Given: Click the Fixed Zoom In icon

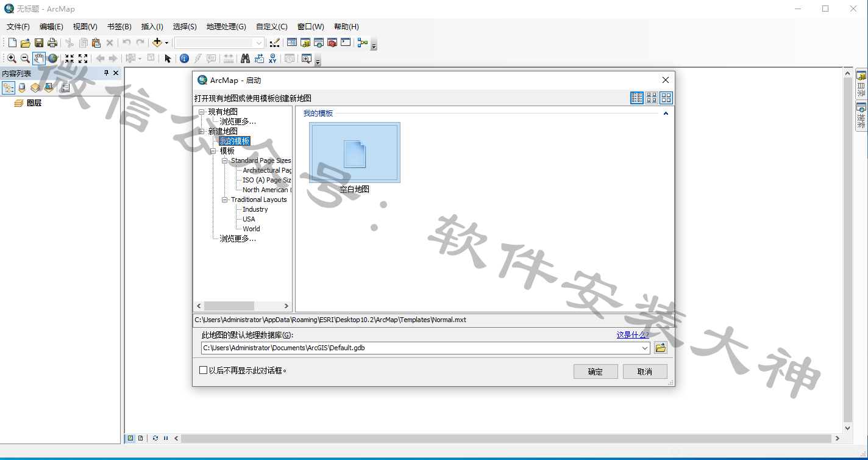Looking at the screenshot, I should click(x=69, y=59).
